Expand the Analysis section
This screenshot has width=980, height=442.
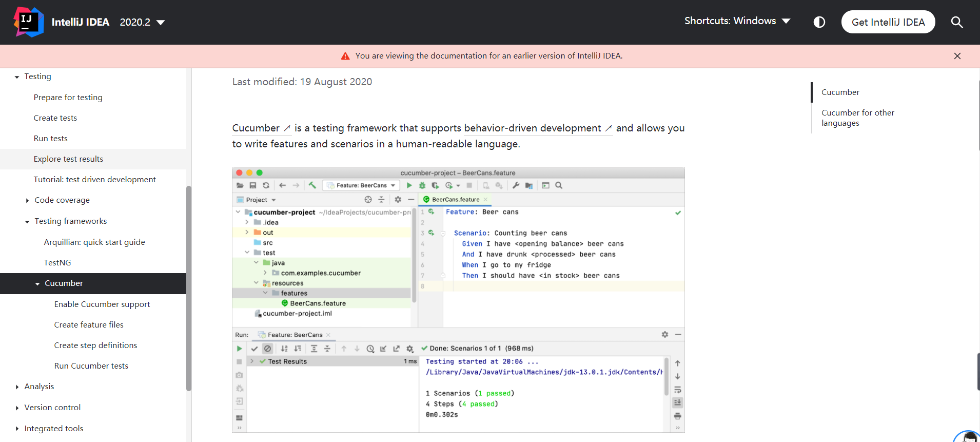tap(17, 387)
